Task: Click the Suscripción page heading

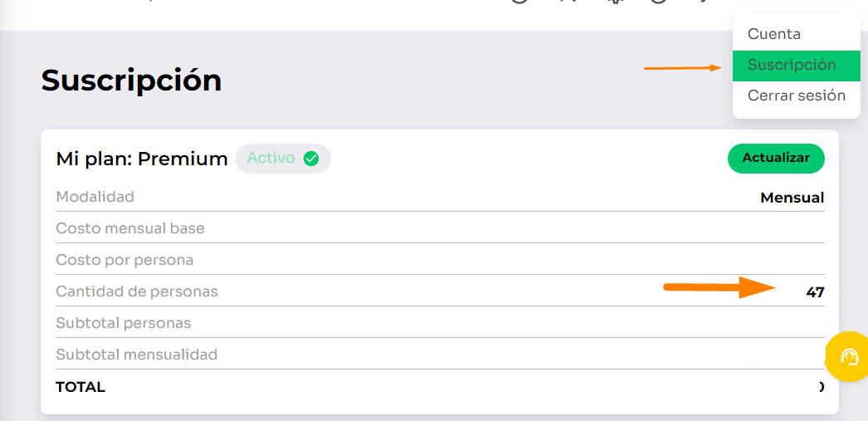Action: [x=131, y=81]
